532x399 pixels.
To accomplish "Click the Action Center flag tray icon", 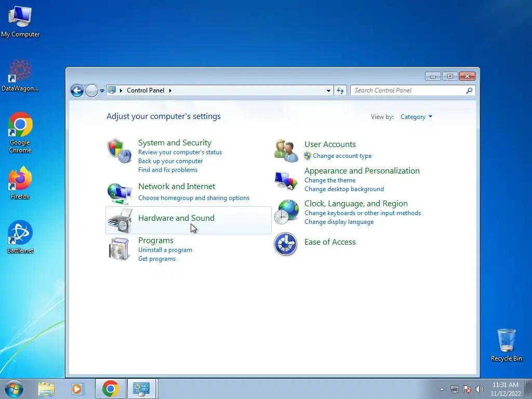I will (x=467, y=389).
